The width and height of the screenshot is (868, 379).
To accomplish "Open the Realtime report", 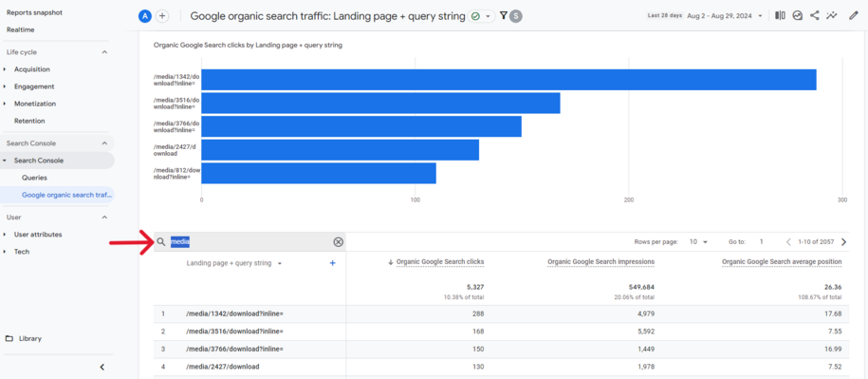I will [x=21, y=30].
